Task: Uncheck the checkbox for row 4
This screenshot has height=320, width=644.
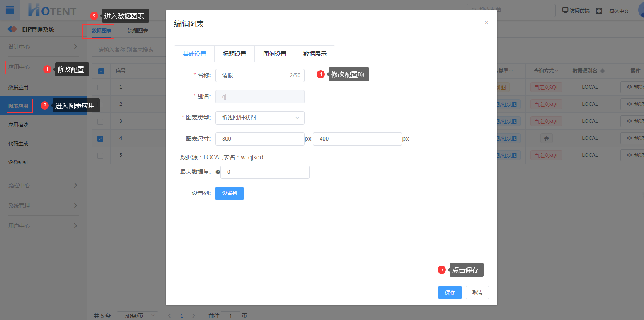Action: point(100,138)
